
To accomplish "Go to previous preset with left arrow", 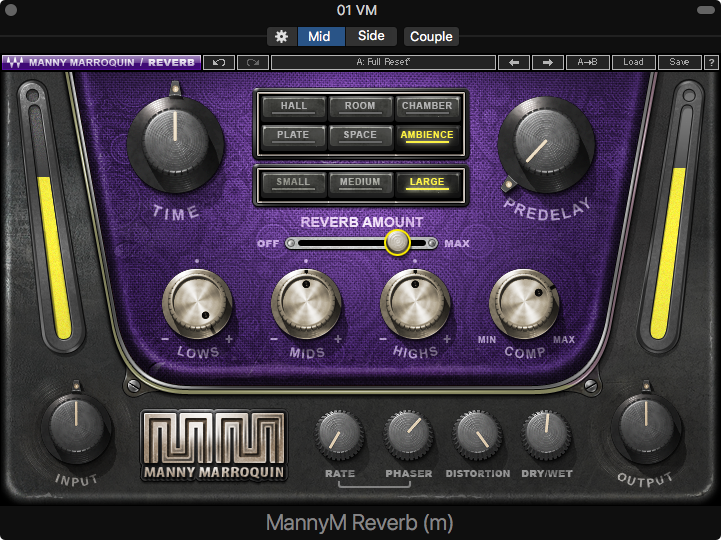I will [514, 62].
